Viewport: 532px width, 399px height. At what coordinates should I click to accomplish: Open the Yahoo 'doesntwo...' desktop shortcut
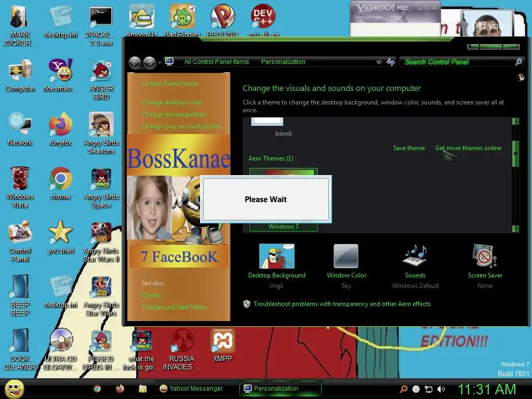pos(60,75)
